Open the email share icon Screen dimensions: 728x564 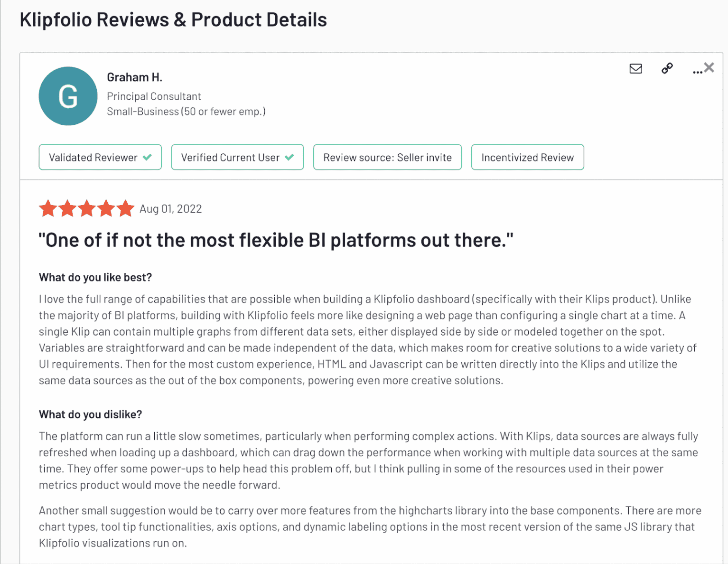pos(635,69)
